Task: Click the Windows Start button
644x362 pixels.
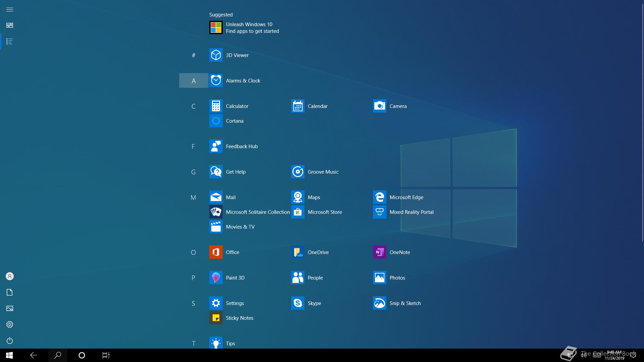Action: click(9, 355)
